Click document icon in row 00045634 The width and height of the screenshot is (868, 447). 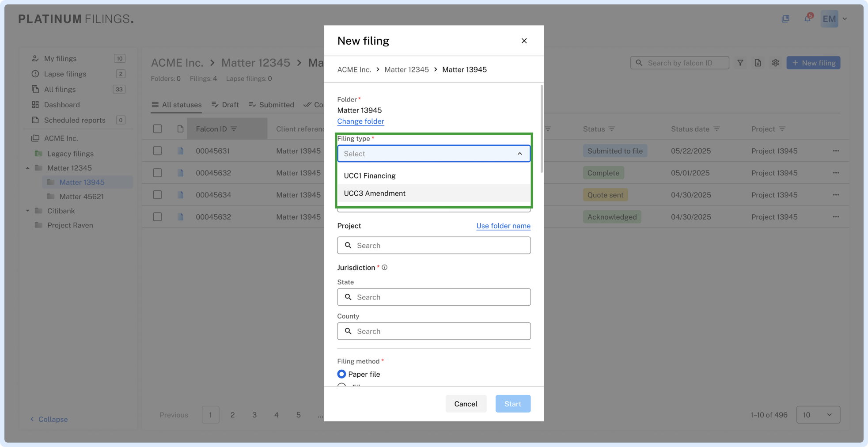pyautogui.click(x=180, y=195)
